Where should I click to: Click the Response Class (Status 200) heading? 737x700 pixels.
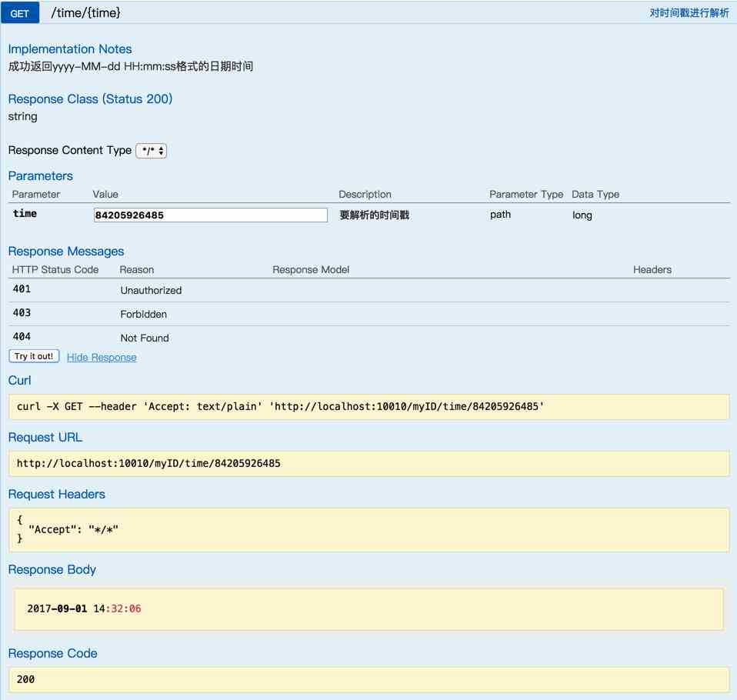pos(90,98)
